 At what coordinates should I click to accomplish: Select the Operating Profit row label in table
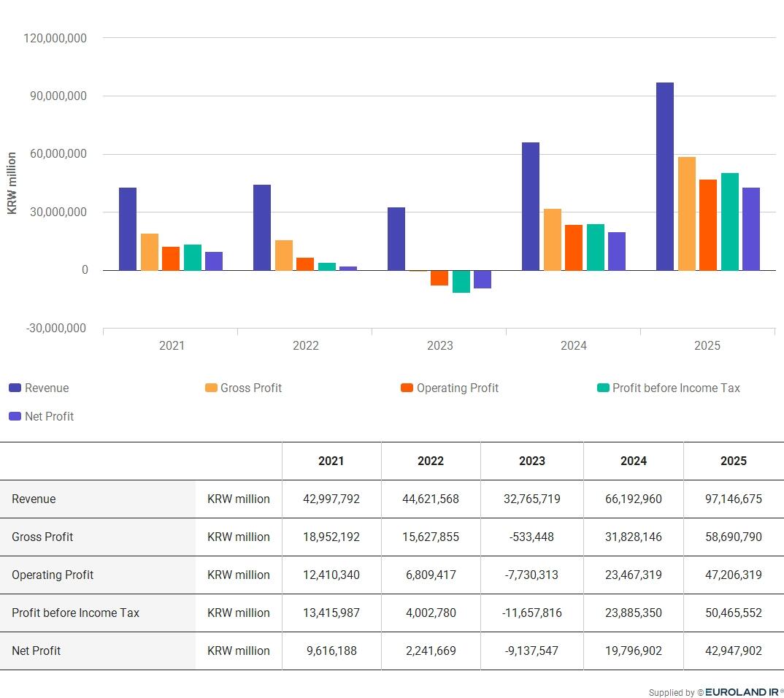(53, 575)
